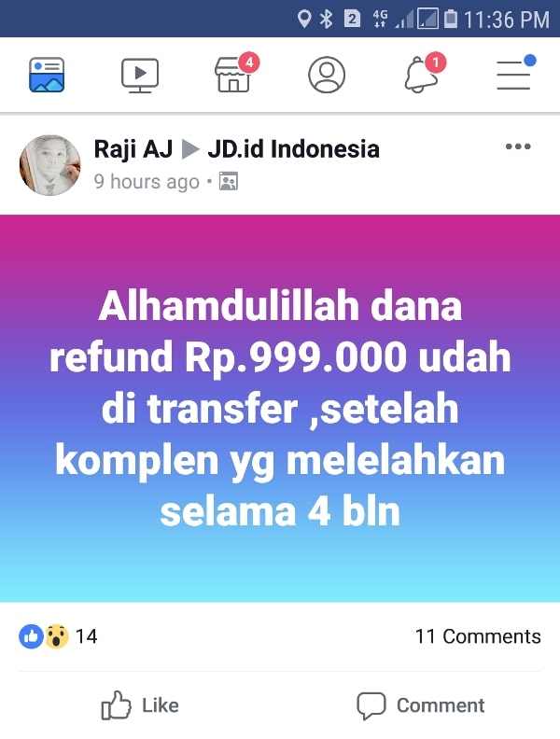
Task: Open the notifications bell icon
Action: [x=421, y=75]
